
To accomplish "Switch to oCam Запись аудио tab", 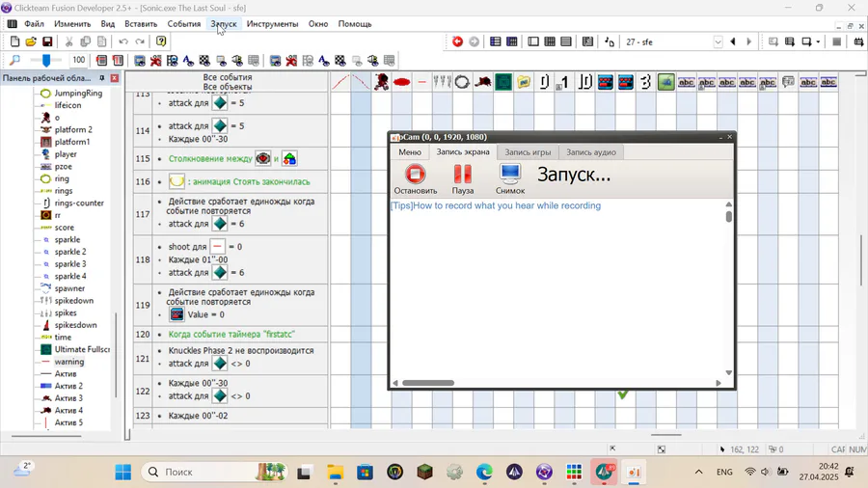I will (x=590, y=152).
